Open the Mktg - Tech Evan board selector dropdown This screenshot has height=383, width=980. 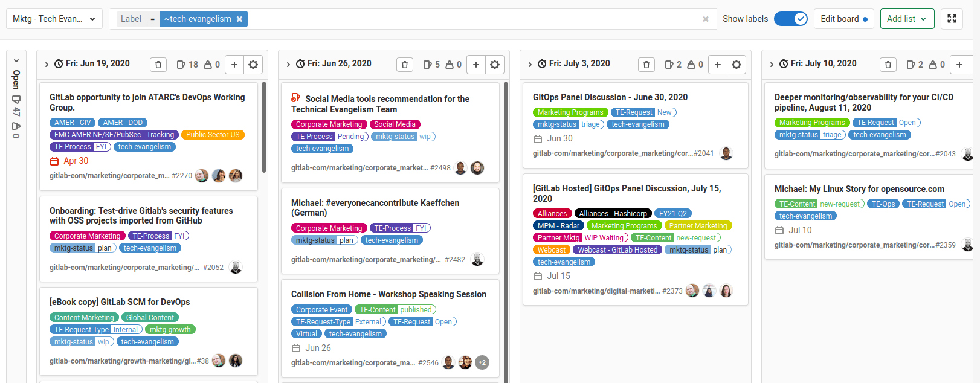[54, 19]
